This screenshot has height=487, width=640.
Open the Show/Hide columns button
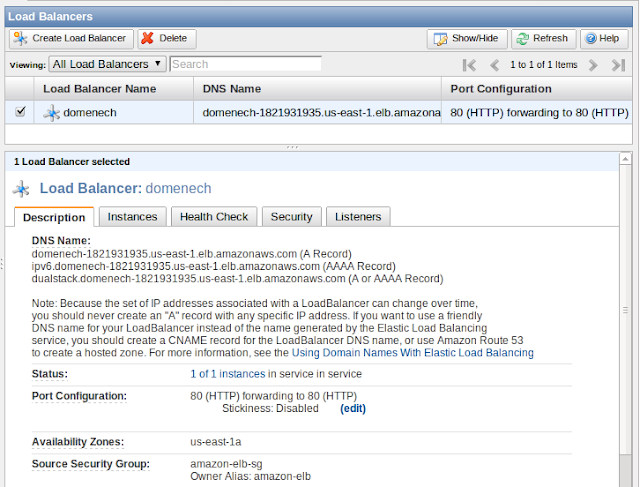click(467, 39)
